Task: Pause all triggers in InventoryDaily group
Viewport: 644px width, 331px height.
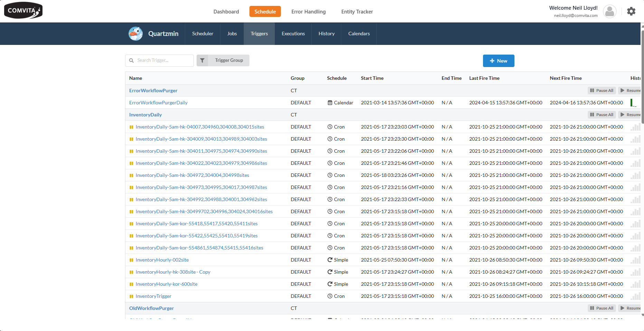Action: (602, 115)
